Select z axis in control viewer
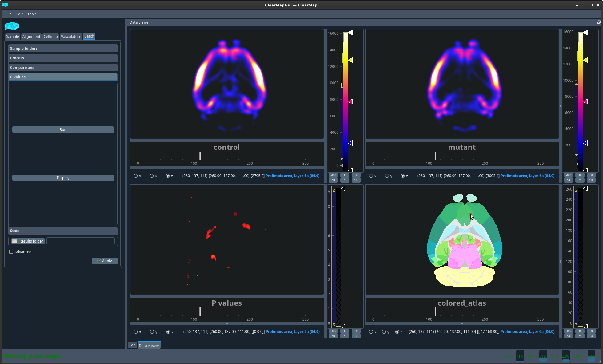The width and height of the screenshot is (603, 364). point(168,176)
